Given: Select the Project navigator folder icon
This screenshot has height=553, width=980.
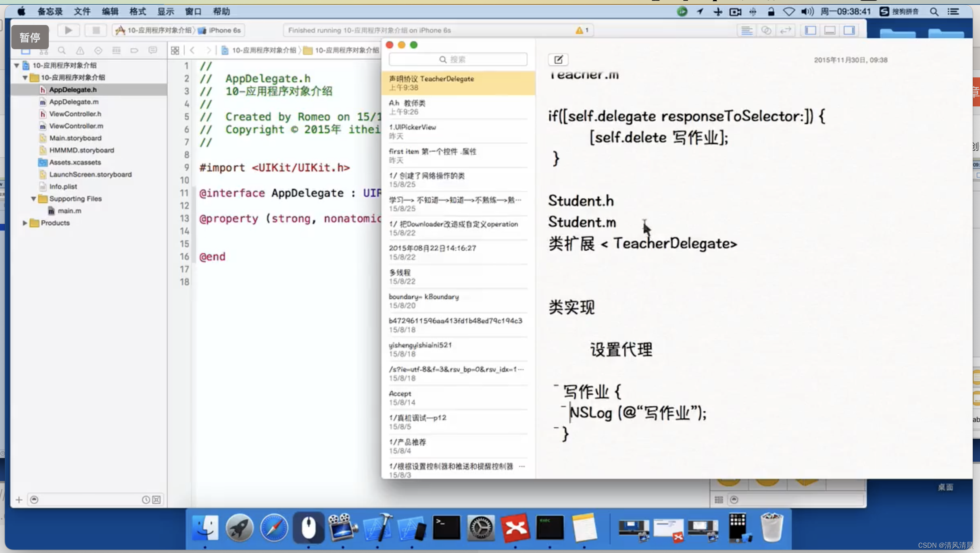Looking at the screenshot, I should (x=25, y=51).
